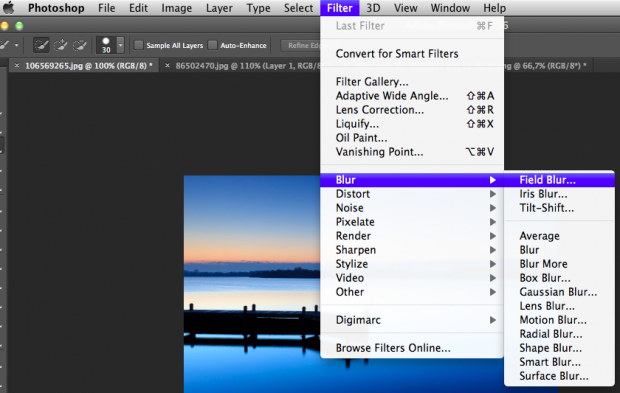The width and height of the screenshot is (620, 393).
Task: Expand the Digimarc submenu arrow
Action: [493, 320]
